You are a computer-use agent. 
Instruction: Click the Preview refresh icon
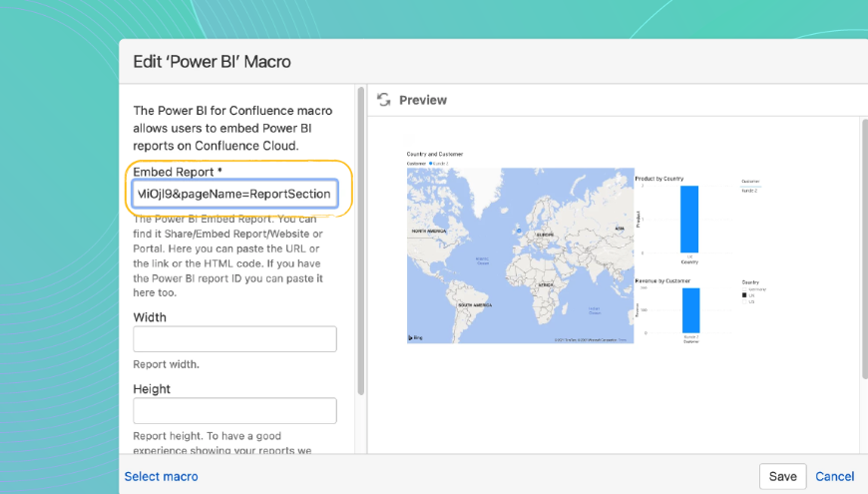point(383,100)
